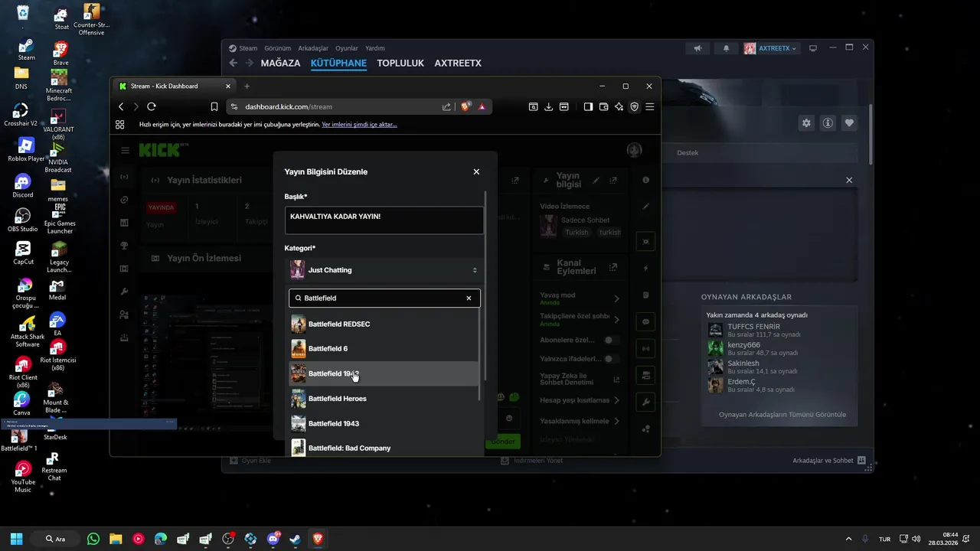Open Steam Arkadaşlar menu

tap(313, 48)
